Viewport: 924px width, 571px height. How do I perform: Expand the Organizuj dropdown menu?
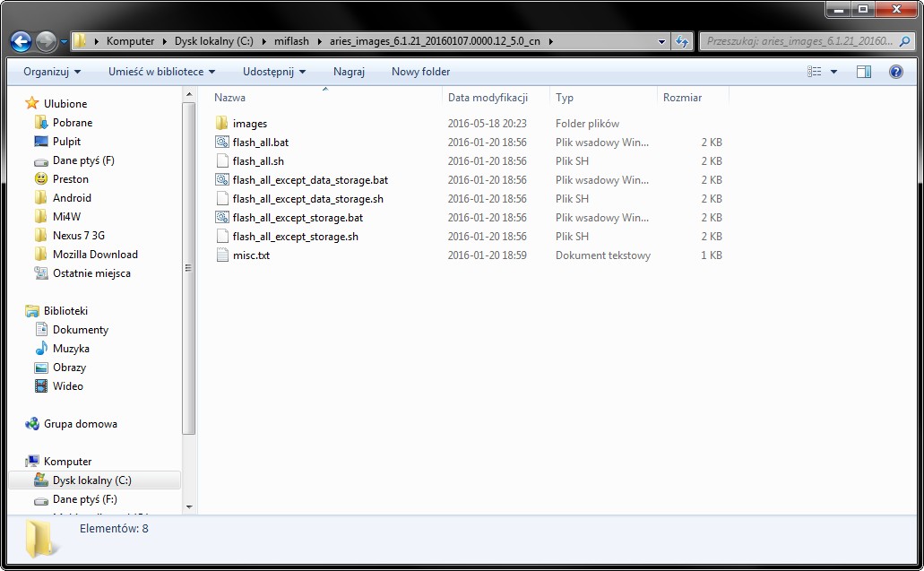point(52,72)
